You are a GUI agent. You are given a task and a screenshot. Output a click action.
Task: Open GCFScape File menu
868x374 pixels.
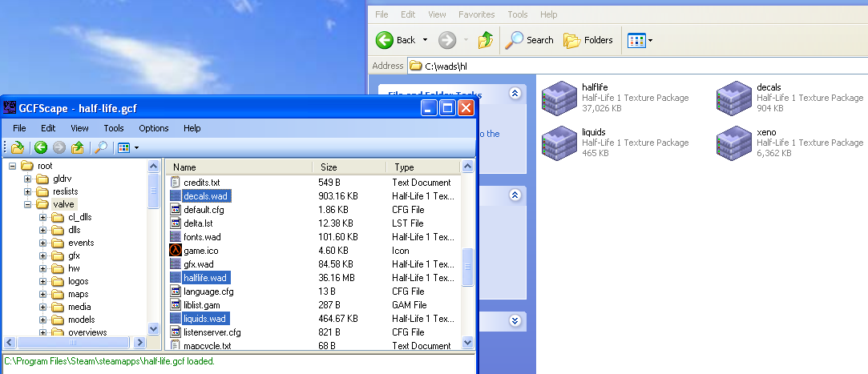19,128
